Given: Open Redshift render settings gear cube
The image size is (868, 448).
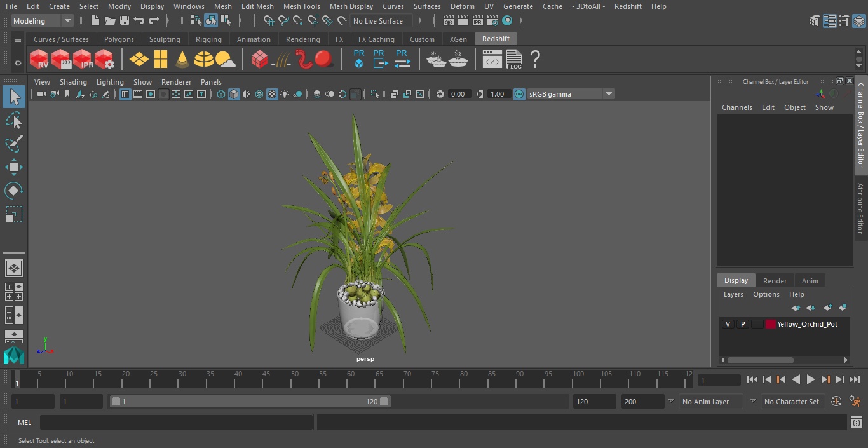Looking at the screenshot, I should coord(104,60).
